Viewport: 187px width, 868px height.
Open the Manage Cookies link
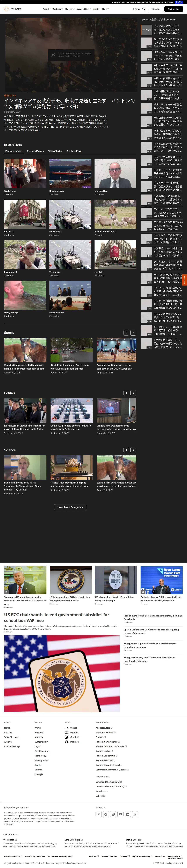pyautogui.click(x=175, y=858)
